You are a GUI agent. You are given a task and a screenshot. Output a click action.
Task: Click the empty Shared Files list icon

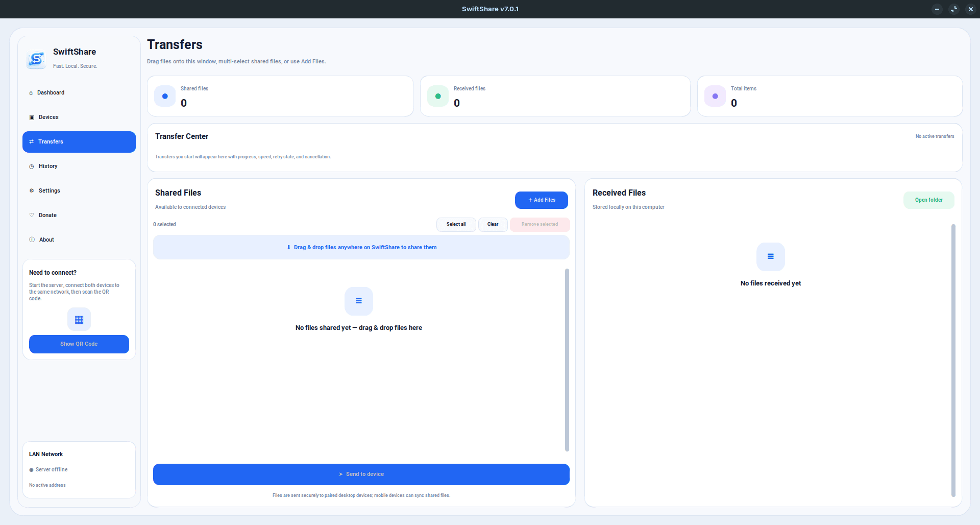point(359,301)
